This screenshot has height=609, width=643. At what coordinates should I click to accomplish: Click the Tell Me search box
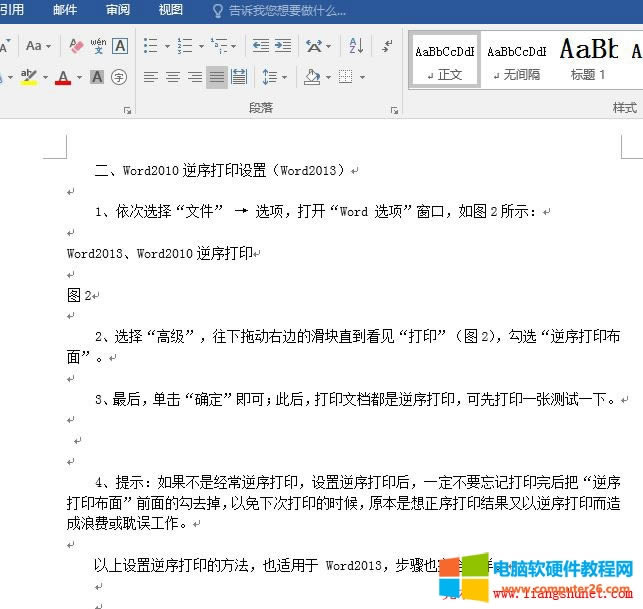(x=285, y=10)
